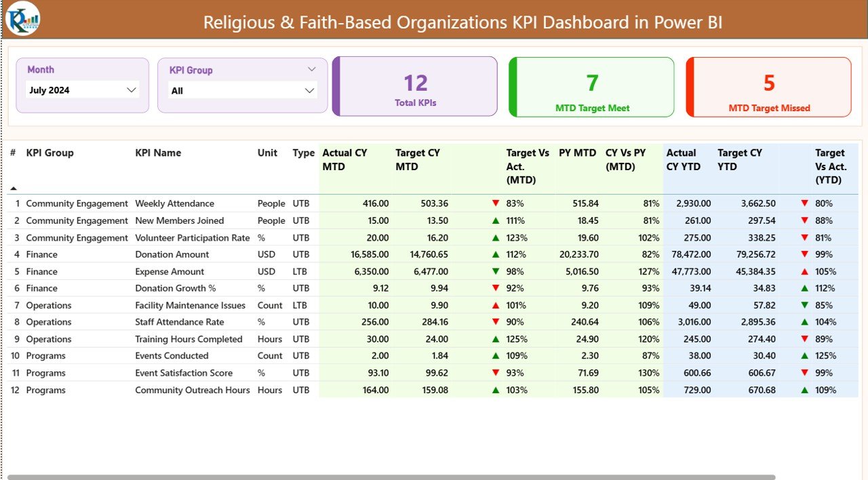This screenshot has width=868, height=480.
Task: Open the Month dropdown showing July 2024
Action: (x=81, y=89)
